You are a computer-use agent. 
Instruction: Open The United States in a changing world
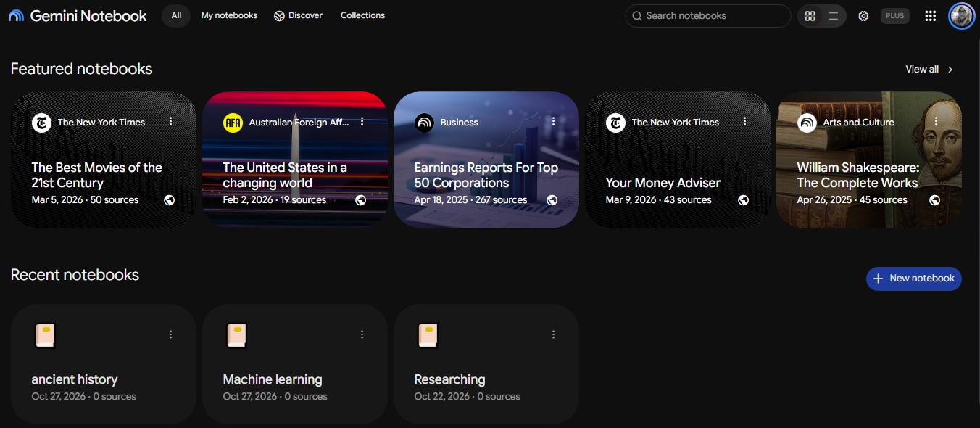tap(285, 175)
